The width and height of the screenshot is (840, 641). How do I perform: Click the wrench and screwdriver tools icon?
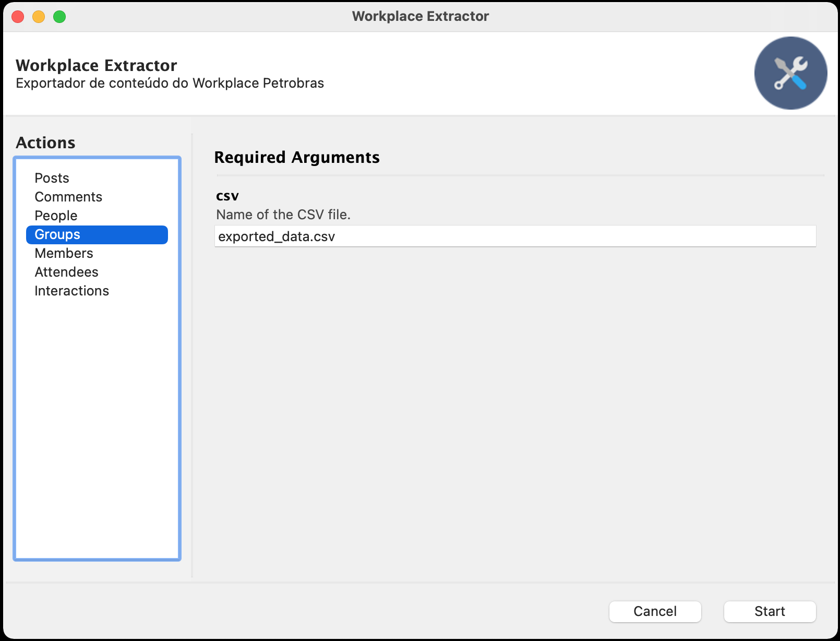coord(790,73)
